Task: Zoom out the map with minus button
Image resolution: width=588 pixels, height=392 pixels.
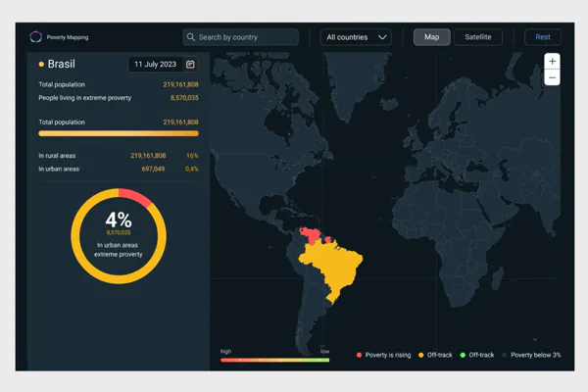Action: point(552,77)
